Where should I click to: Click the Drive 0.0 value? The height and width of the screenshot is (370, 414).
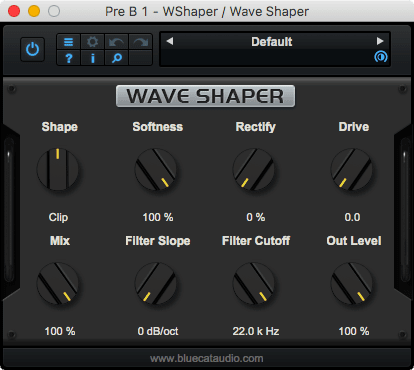352,217
